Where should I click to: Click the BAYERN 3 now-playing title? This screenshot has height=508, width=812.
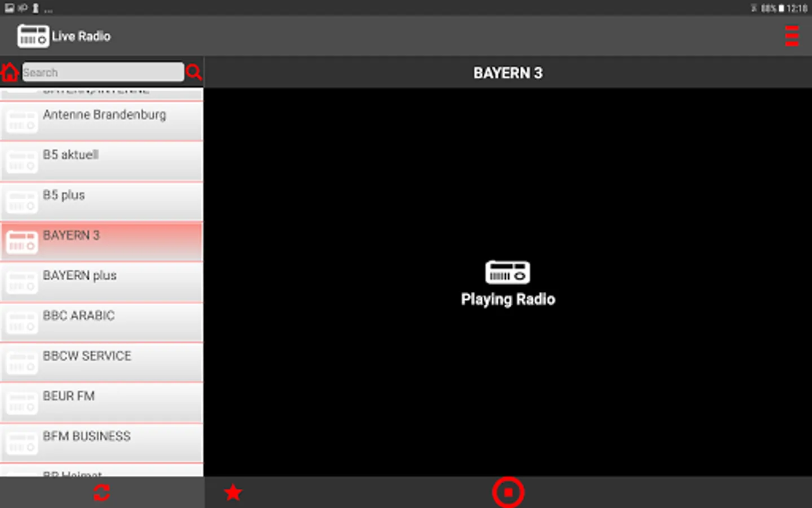507,73
